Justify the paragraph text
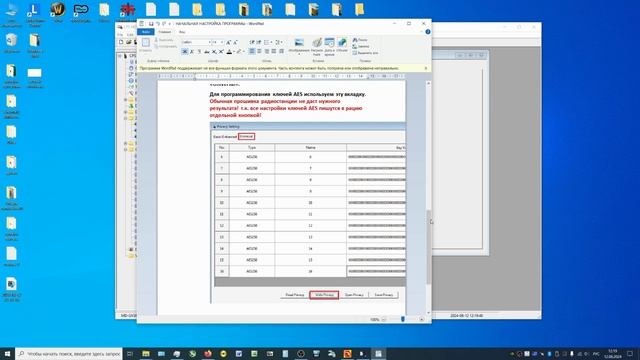The image size is (640, 360). [x=274, y=51]
